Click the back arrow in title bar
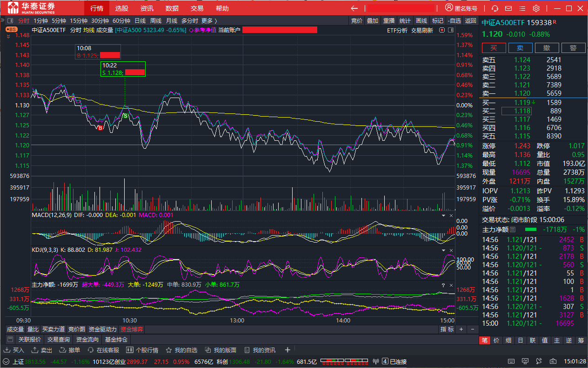Image resolution: width=588 pixels, height=368 pixels. pyautogui.click(x=354, y=8)
